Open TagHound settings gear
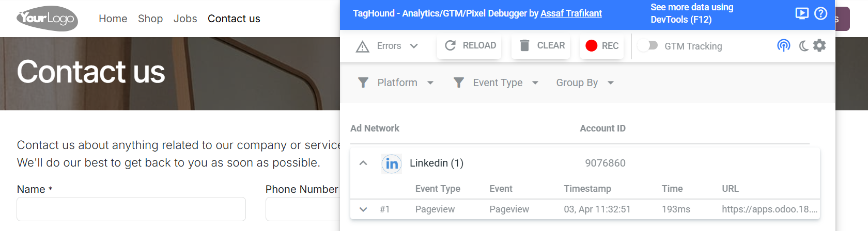Viewport: 868px width, 231px height. 819,46
